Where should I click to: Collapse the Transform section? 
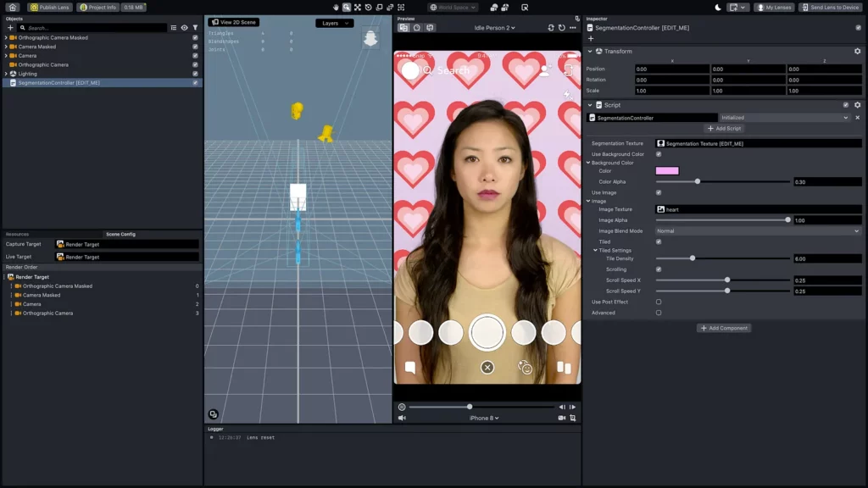[590, 51]
